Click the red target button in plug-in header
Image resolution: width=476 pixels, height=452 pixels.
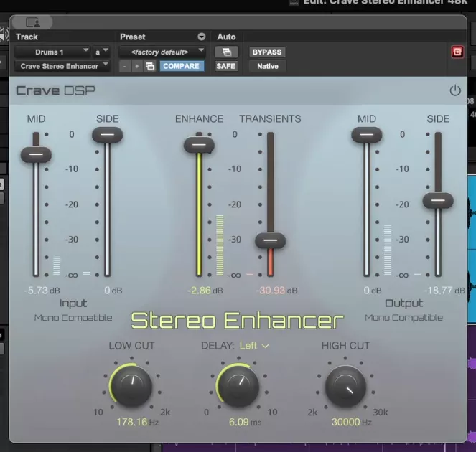coord(457,52)
